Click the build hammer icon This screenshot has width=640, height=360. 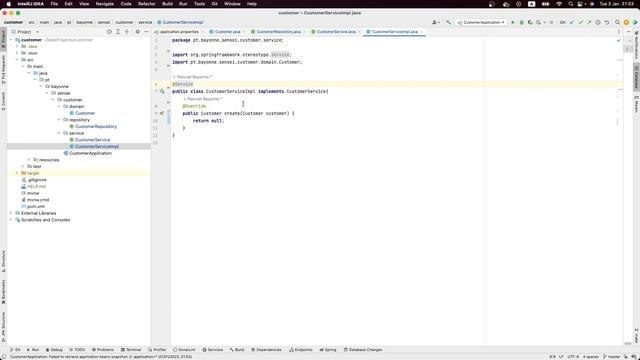point(449,22)
